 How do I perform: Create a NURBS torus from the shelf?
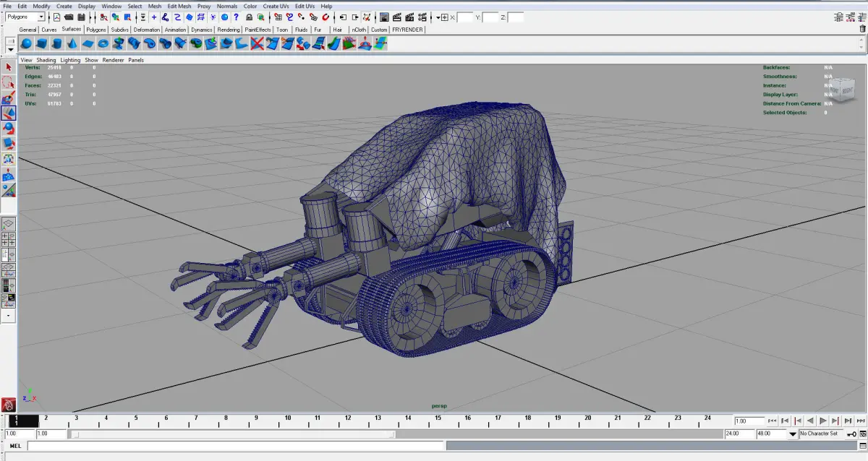pos(103,43)
